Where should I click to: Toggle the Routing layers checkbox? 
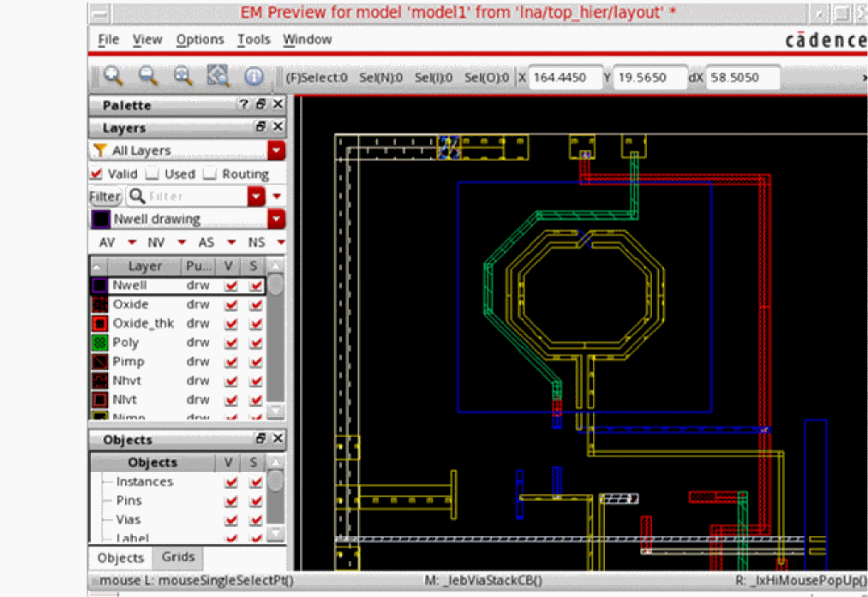pos(209,174)
